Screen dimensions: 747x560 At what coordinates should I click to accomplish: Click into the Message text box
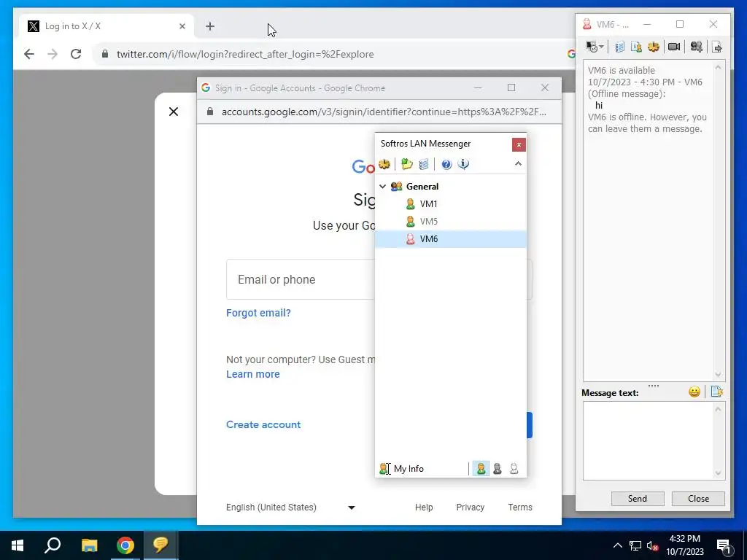[648, 440]
